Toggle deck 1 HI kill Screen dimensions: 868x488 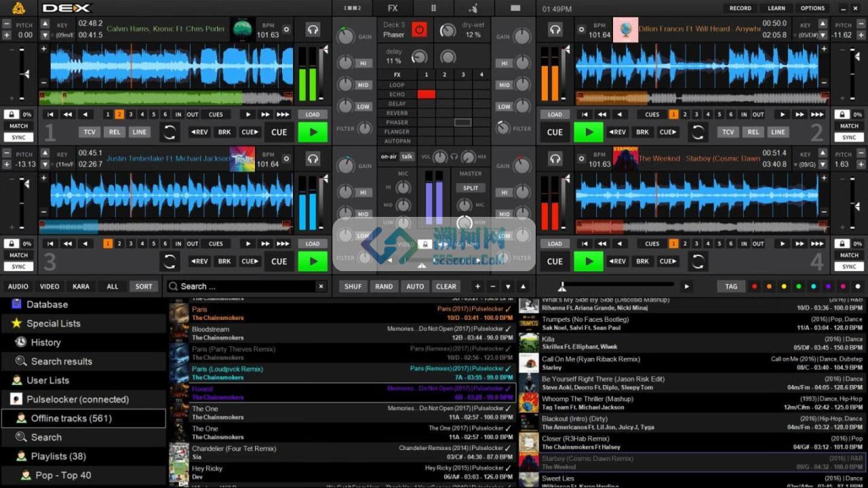(x=363, y=63)
